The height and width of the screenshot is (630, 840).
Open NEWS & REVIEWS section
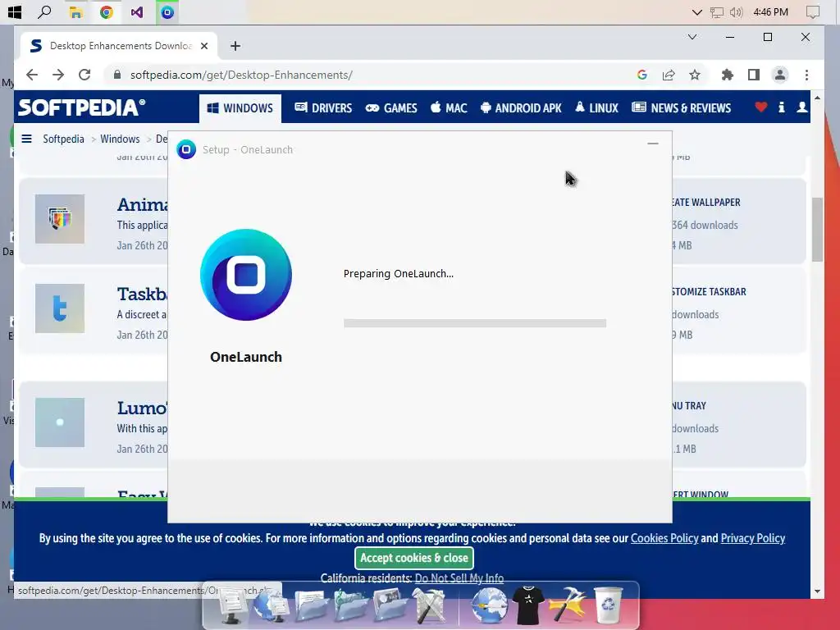(682, 108)
